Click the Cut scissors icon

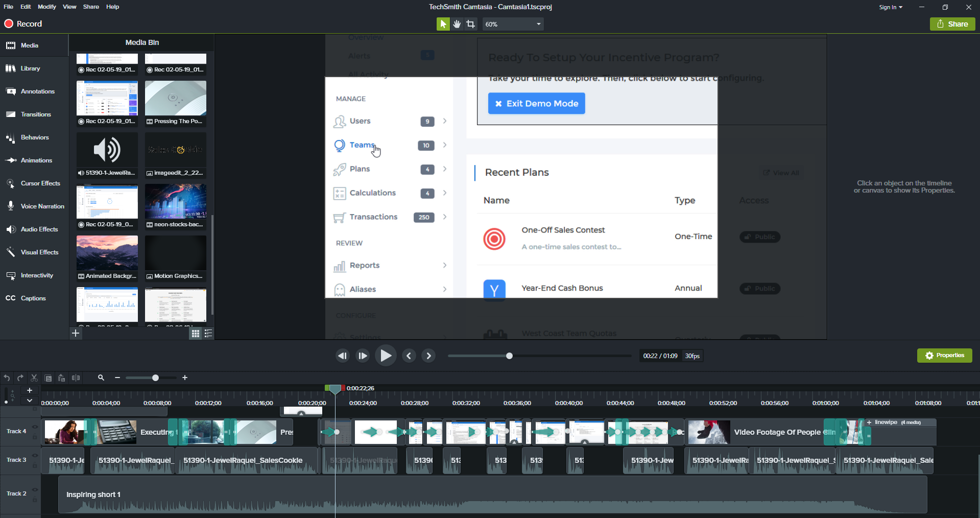[34, 378]
